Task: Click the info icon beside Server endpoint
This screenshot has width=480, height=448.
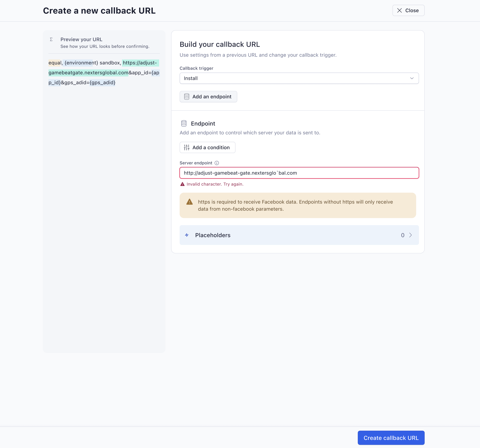Action: (x=217, y=163)
